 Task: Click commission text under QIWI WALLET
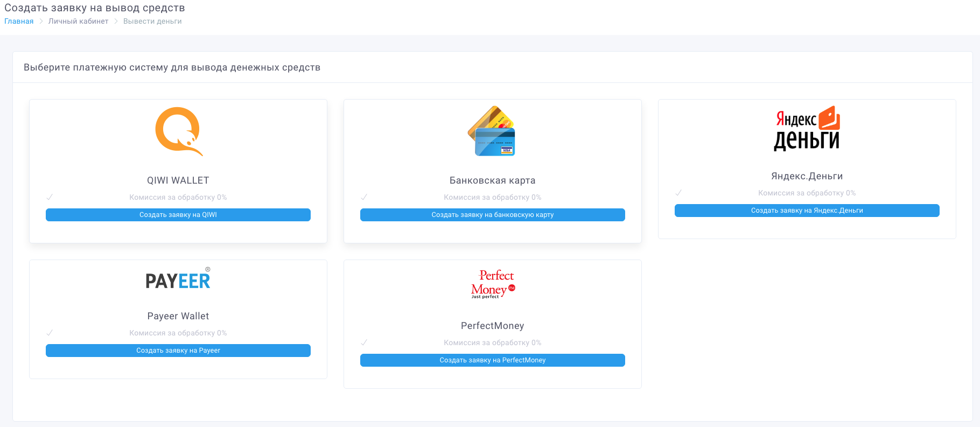click(x=178, y=198)
